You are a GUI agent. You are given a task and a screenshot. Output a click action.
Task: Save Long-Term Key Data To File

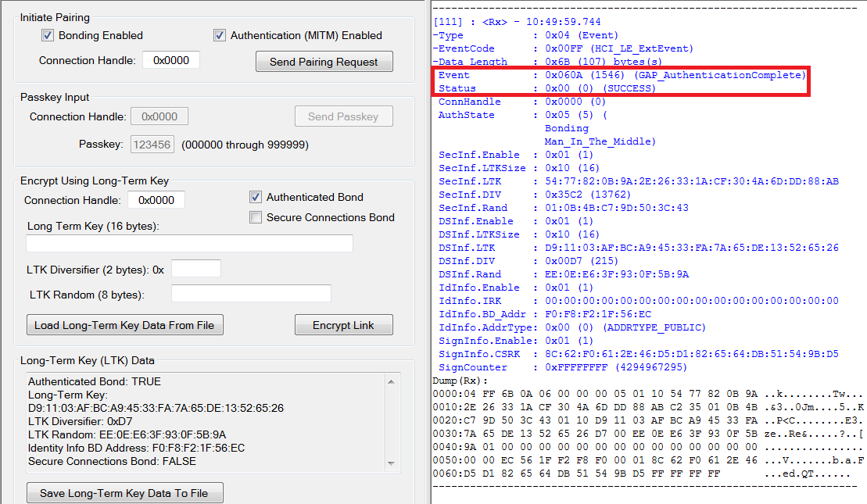click(x=125, y=493)
